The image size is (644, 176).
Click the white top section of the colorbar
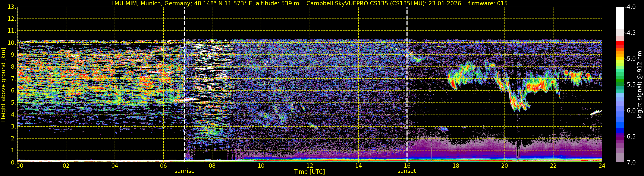pos(620,18)
